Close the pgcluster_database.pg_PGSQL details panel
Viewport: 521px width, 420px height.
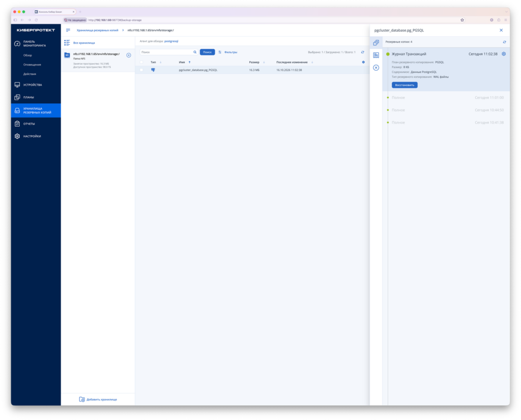coord(501,30)
